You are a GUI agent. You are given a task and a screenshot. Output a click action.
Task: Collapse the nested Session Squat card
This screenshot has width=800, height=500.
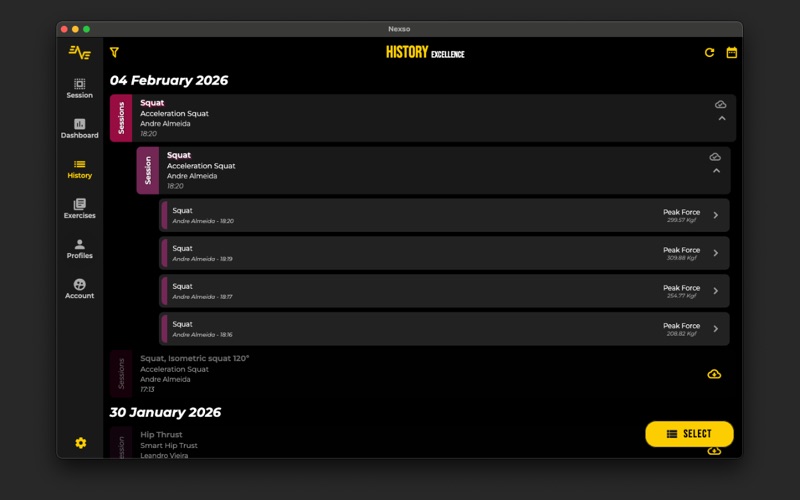click(x=716, y=171)
